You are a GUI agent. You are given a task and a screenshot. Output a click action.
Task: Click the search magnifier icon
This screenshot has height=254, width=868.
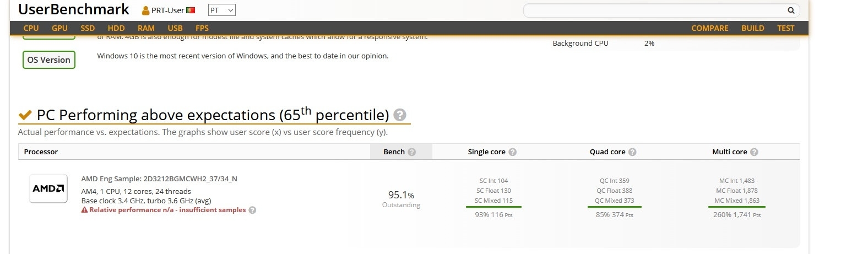click(791, 10)
